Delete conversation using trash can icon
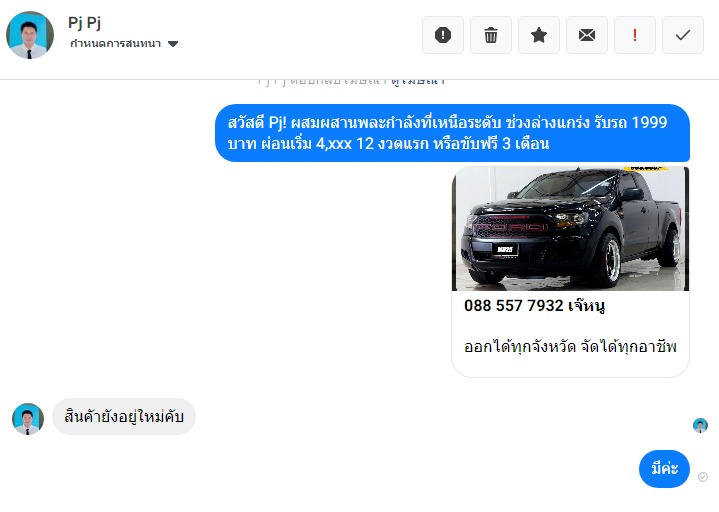The width and height of the screenshot is (719, 512). 491,35
